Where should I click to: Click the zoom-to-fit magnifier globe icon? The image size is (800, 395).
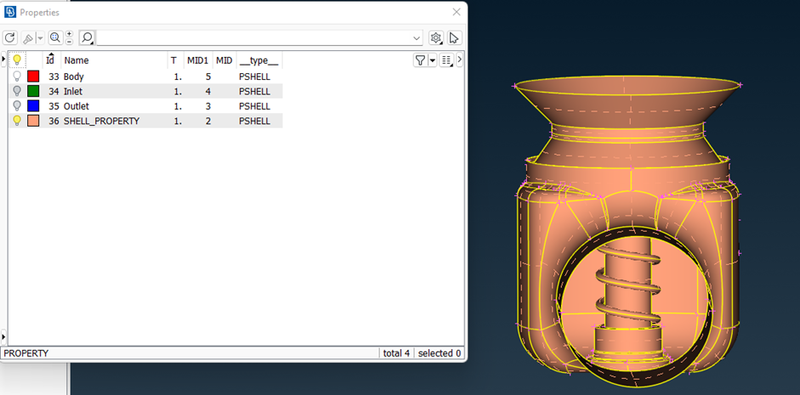(55, 38)
